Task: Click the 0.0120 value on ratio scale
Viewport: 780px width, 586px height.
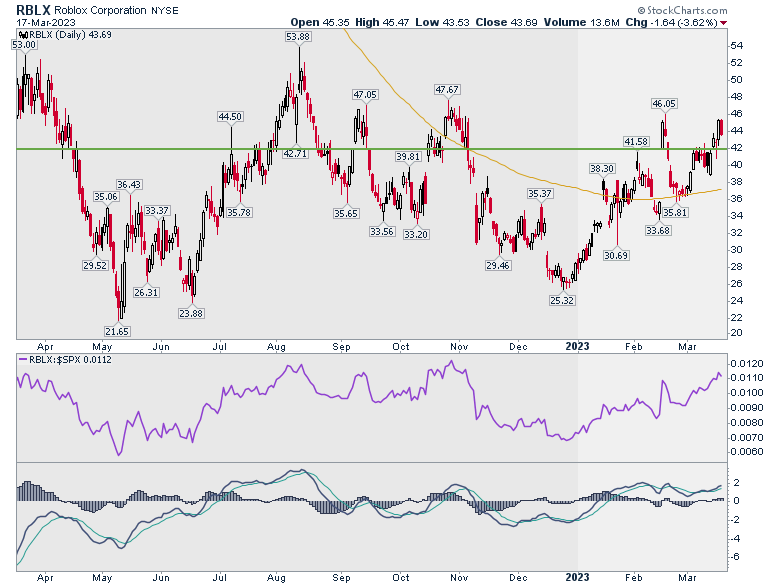Action: [x=747, y=364]
